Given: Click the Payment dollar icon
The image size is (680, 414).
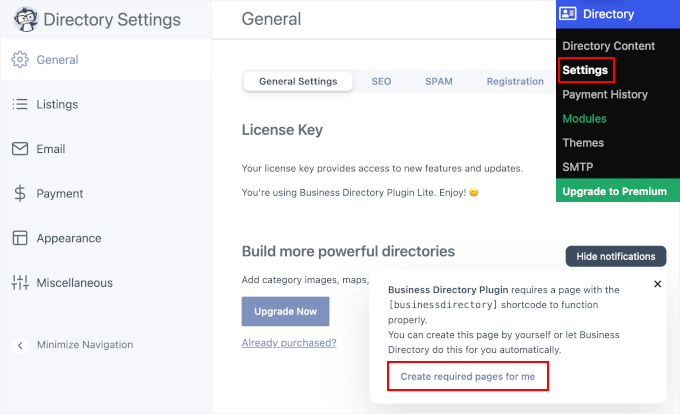Looking at the screenshot, I should [x=20, y=193].
